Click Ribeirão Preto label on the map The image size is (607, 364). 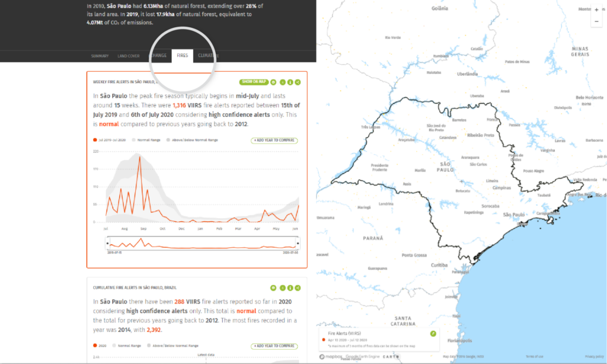(480, 136)
